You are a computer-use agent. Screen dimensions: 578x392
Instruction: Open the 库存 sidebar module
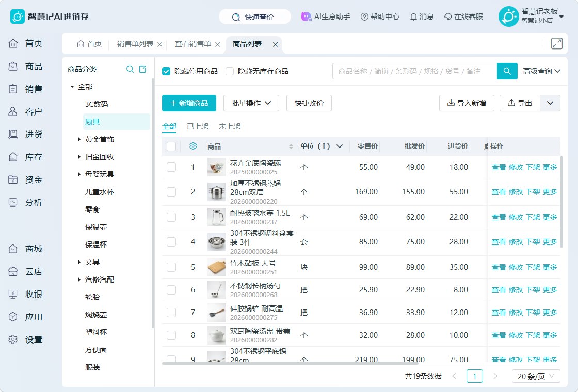coord(25,157)
